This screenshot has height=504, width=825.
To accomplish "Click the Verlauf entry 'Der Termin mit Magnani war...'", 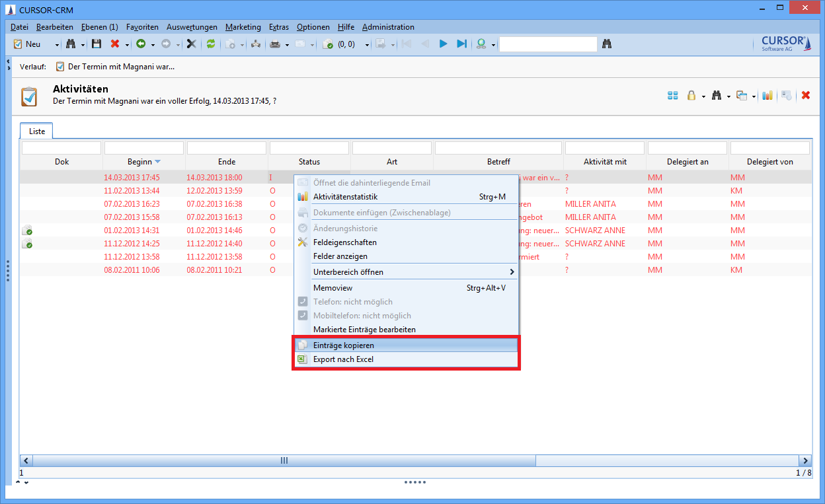I will pyautogui.click(x=120, y=67).
